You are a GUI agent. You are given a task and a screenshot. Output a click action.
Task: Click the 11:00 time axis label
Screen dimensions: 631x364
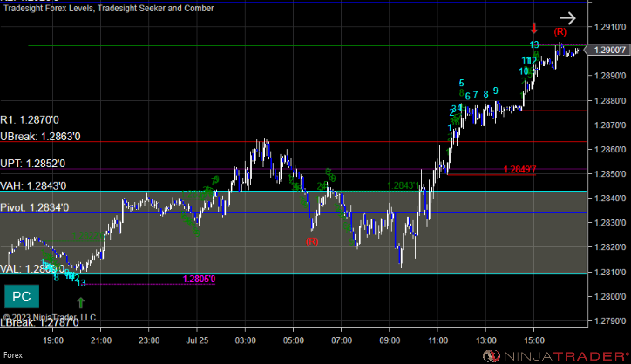click(438, 340)
